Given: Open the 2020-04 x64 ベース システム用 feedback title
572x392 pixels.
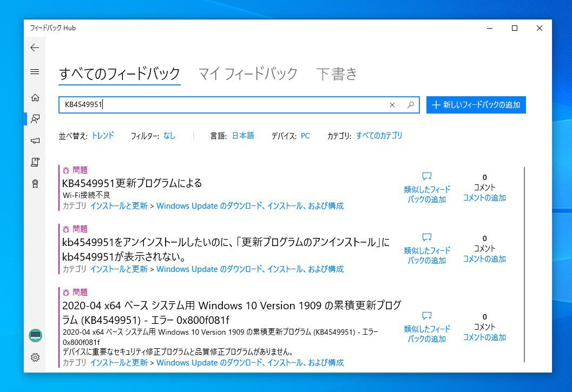Looking at the screenshot, I should point(232,313).
